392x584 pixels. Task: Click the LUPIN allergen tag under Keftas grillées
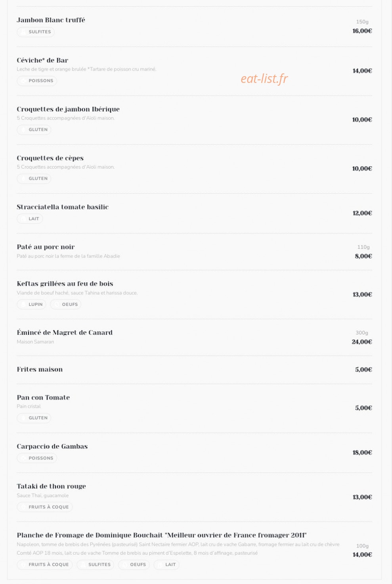coord(31,304)
